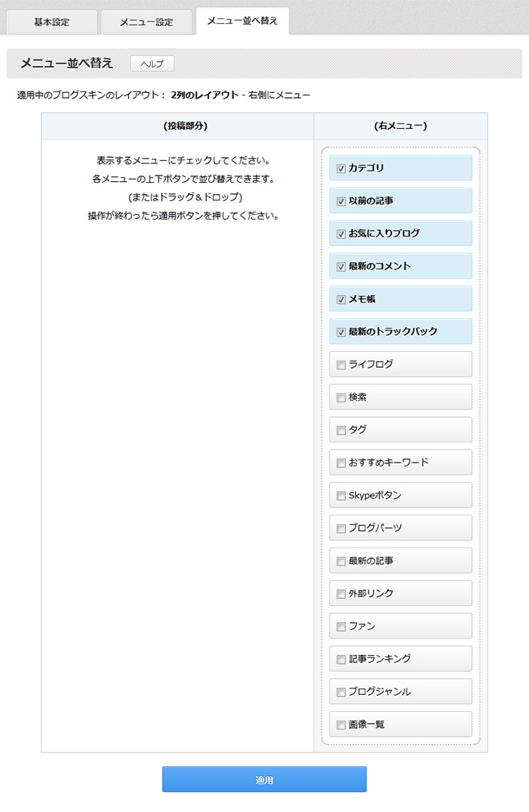The image size is (529, 812).
Task: Select the メニュー並べ替え tab
Action: click(242, 21)
